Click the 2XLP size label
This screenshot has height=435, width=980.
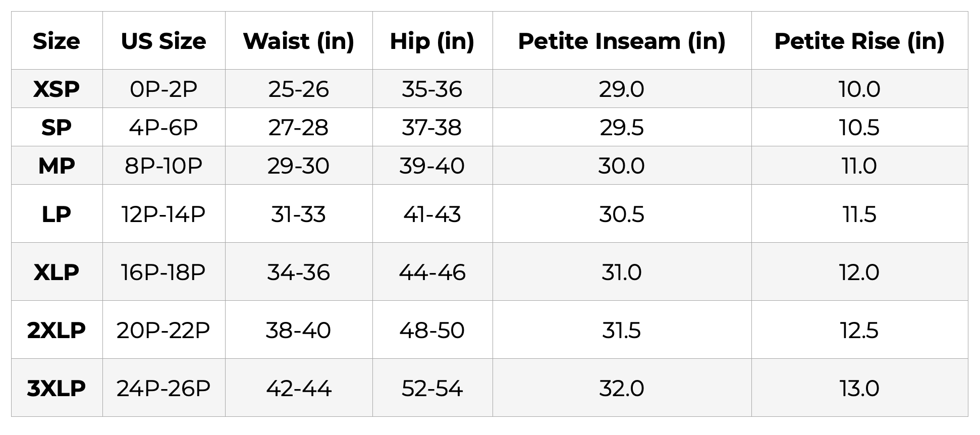(x=57, y=330)
